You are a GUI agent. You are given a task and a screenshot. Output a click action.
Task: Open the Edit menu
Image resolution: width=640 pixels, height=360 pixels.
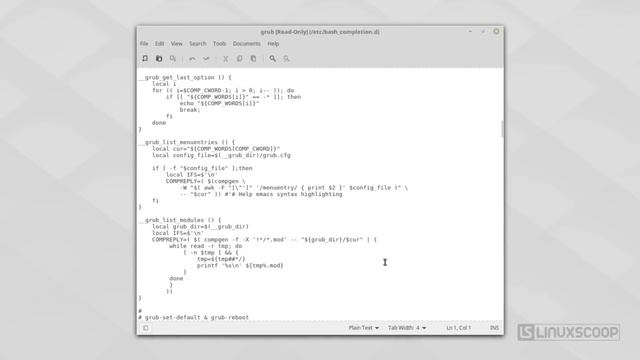[x=159, y=44]
